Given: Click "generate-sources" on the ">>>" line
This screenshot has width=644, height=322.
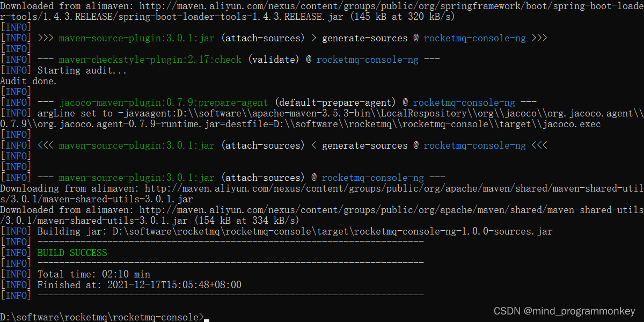Looking at the screenshot, I should pyautogui.click(x=365, y=38).
